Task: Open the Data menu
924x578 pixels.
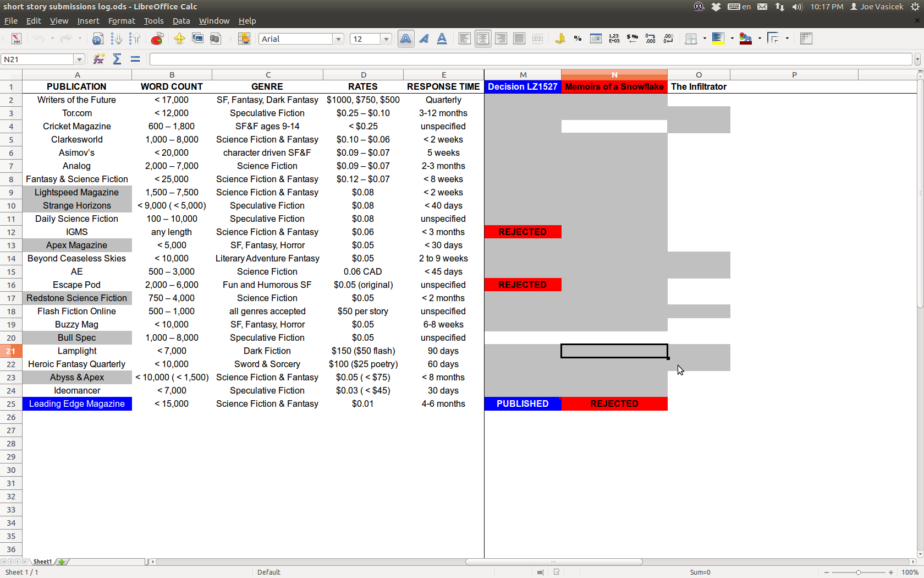Action: [181, 21]
